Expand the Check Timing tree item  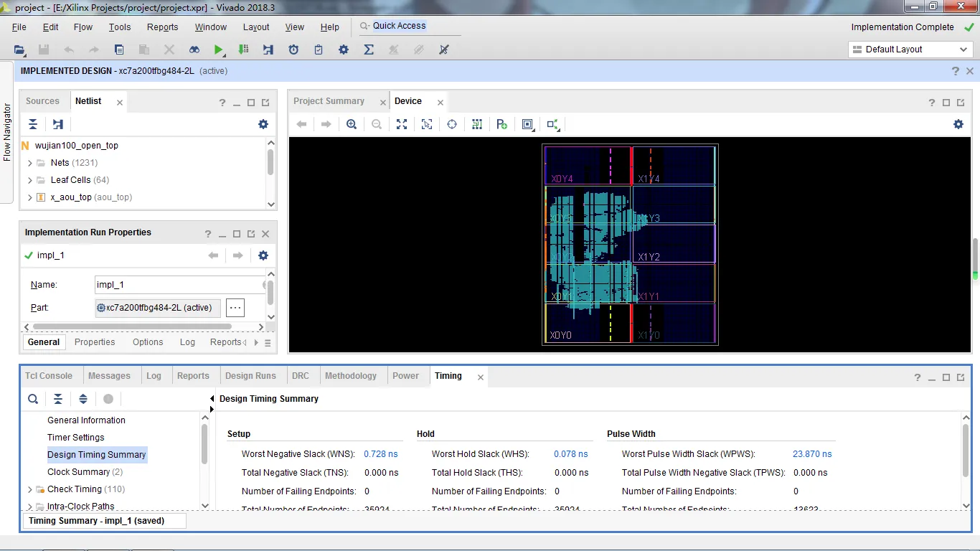point(30,489)
